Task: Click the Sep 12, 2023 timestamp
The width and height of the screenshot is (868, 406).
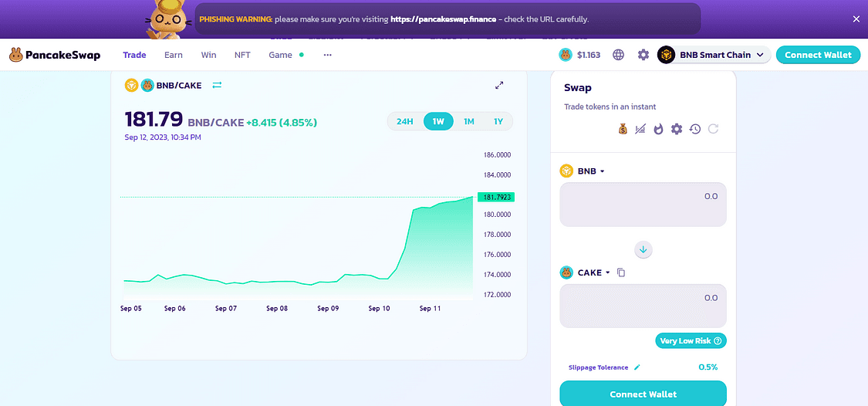Action: click(x=163, y=137)
